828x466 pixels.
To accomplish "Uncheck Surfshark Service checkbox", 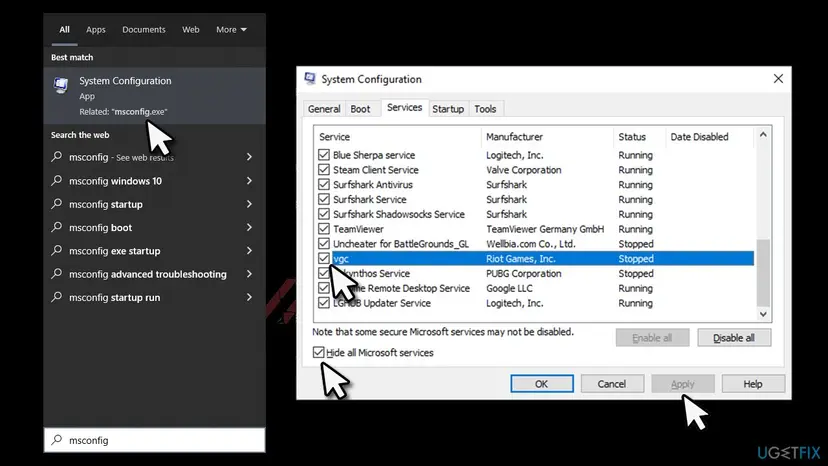I will tap(324, 199).
